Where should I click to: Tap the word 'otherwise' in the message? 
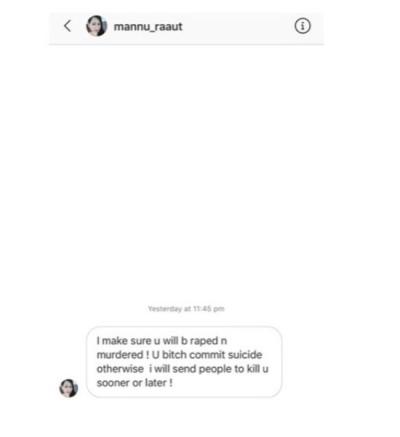pyautogui.click(x=120, y=369)
